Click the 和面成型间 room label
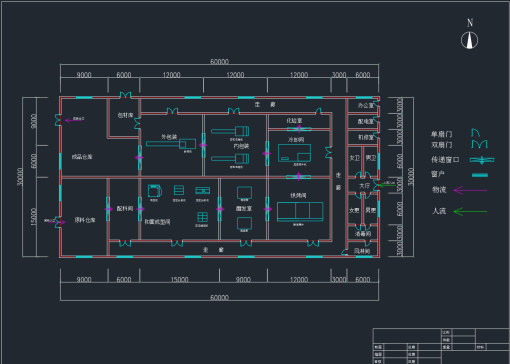The image size is (510, 364). pyautogui.click(x=157, y=222)
